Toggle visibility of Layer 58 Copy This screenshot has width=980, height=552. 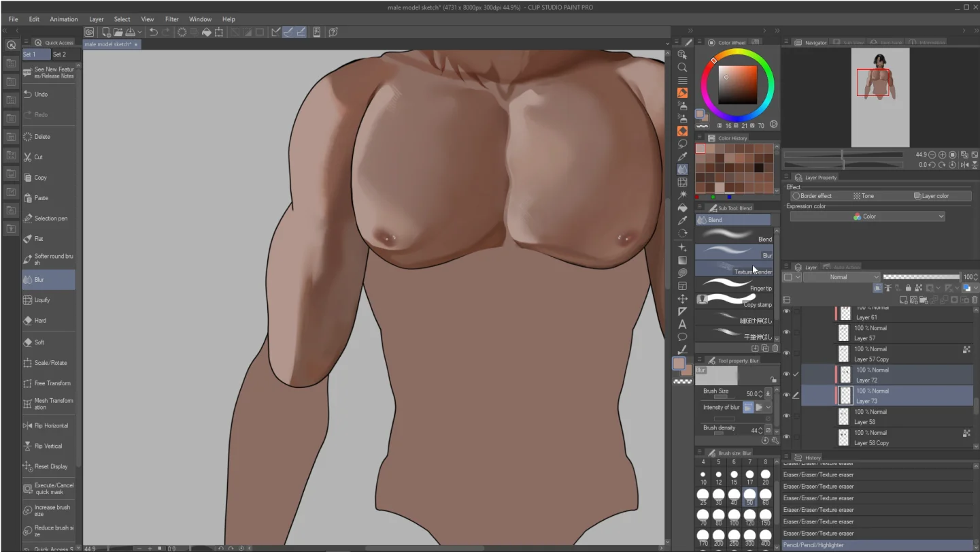point(787,437)
